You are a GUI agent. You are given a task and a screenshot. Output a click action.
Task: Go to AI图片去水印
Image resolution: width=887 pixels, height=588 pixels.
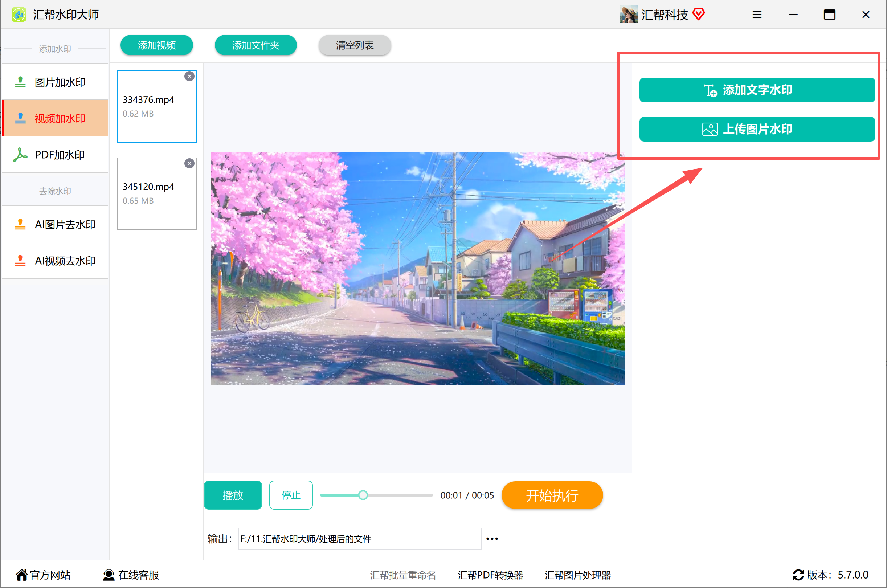click(56, 225)
